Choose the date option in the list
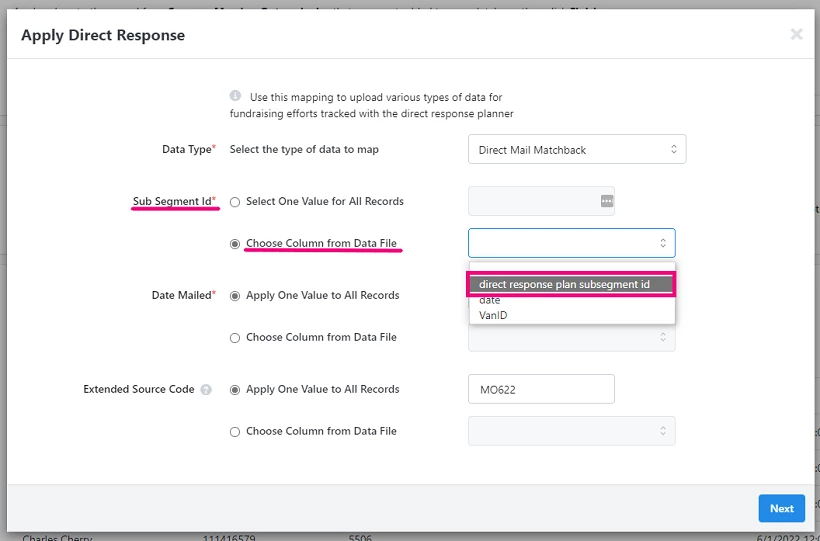The image size is (820, 541). click(x=572, y=300)
